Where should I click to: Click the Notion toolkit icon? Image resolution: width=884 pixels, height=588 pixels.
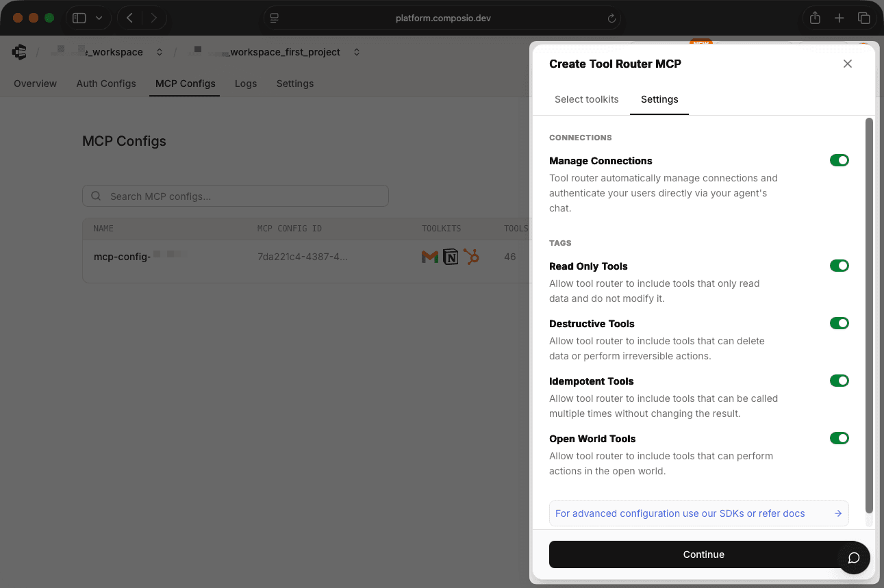tap(451, 257)
